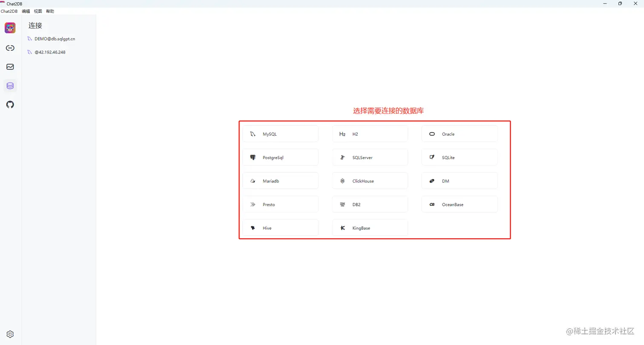Open the 视图 menu
Screen dimensions: 644x345
tap(38, 11)
